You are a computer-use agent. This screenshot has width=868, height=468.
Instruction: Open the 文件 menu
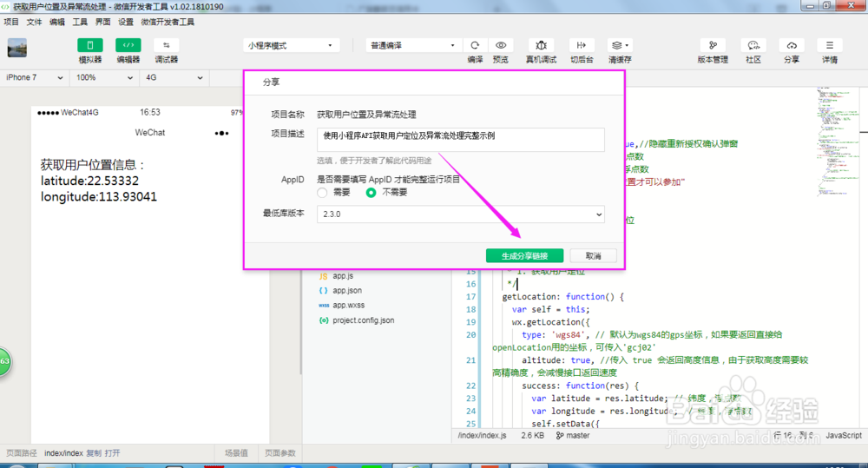click(35, 23)
